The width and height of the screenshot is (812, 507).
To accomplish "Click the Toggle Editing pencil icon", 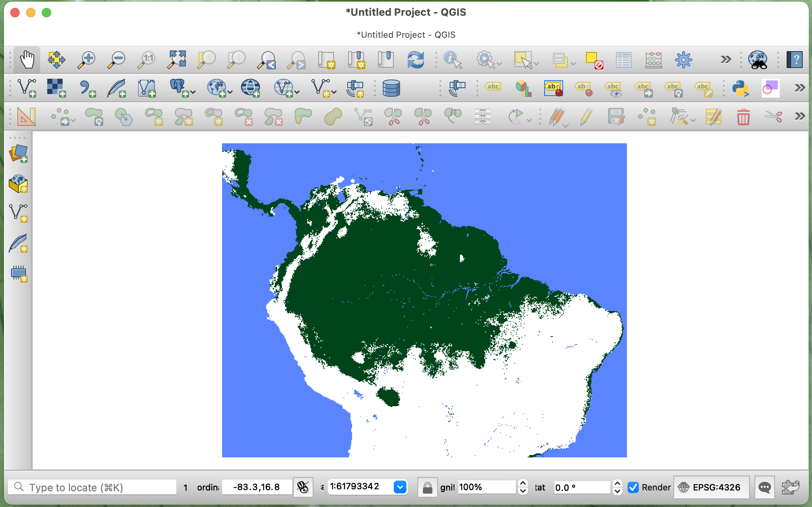I will pos(586,117).
